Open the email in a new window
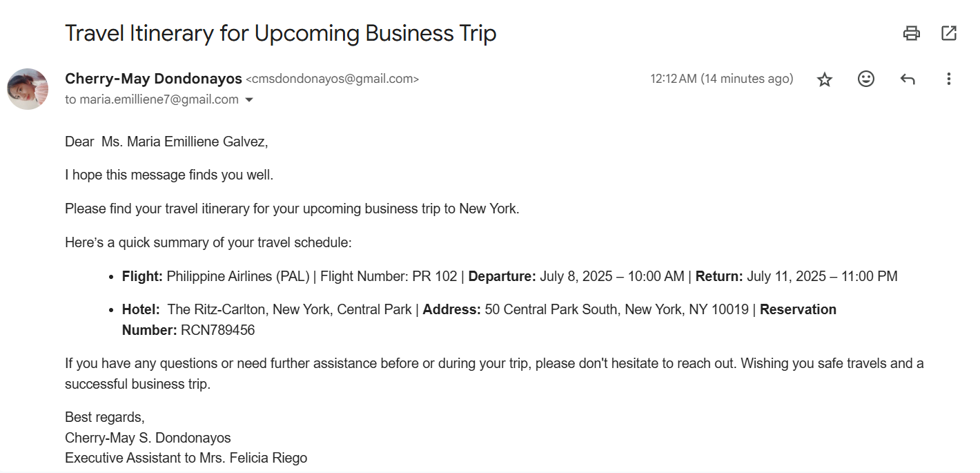This screenshot has height=473, width=980. tap(949, 32)
